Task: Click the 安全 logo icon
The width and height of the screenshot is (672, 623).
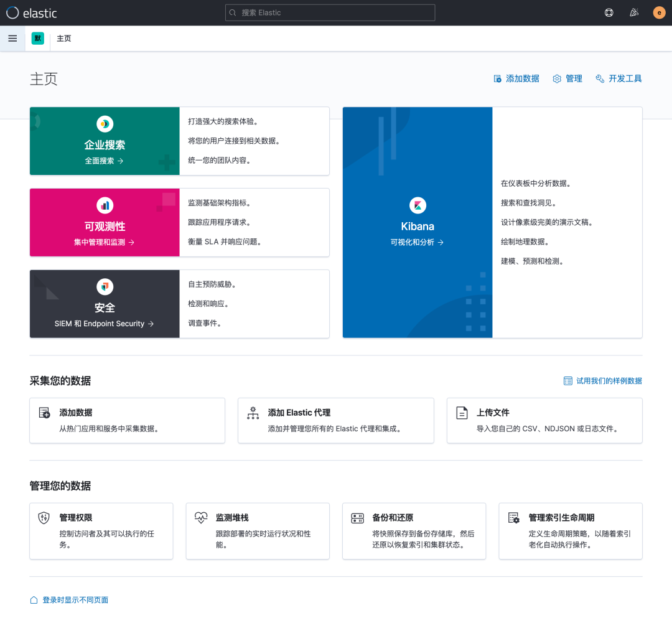Action: (105, 287)
